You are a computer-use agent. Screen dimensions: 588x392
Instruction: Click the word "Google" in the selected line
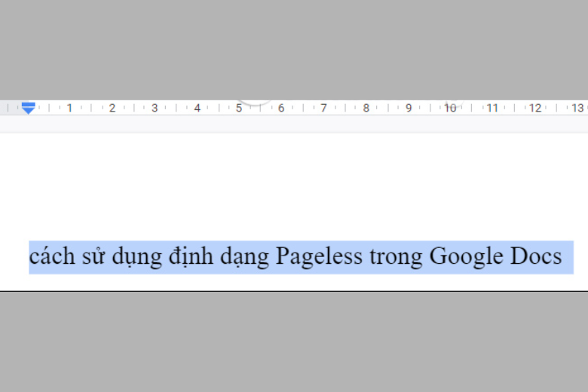[466, 257]
